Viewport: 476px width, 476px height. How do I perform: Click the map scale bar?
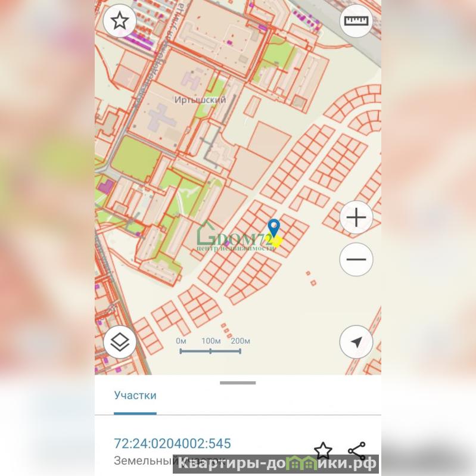(210, 351)
